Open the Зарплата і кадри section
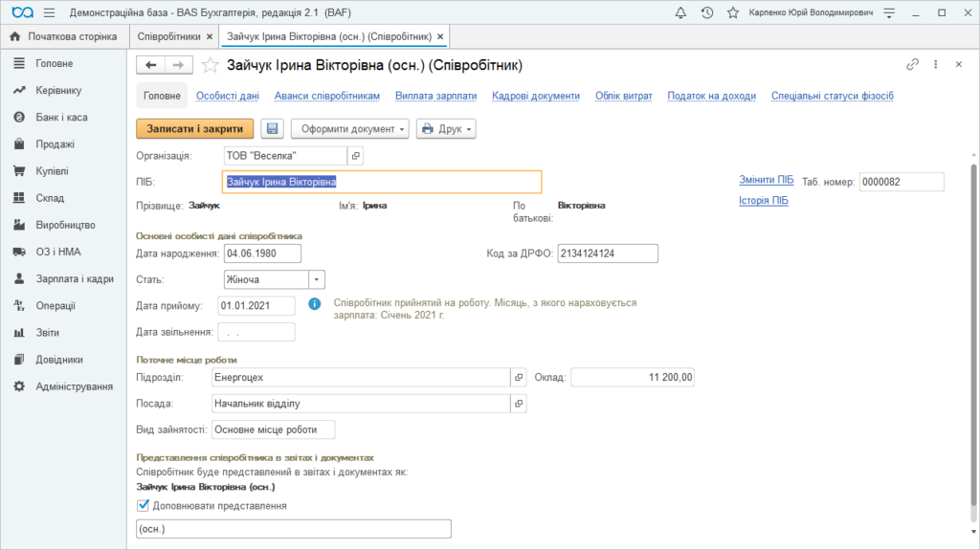This screenshot has height=550, width=980. pyautogui.click(x=75, y=278)
